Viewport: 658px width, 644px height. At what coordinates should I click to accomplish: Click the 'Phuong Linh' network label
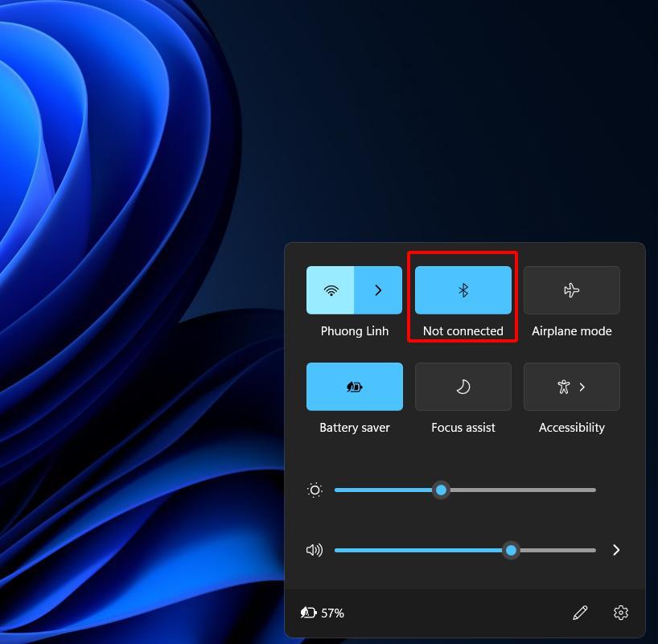(355, 331)
